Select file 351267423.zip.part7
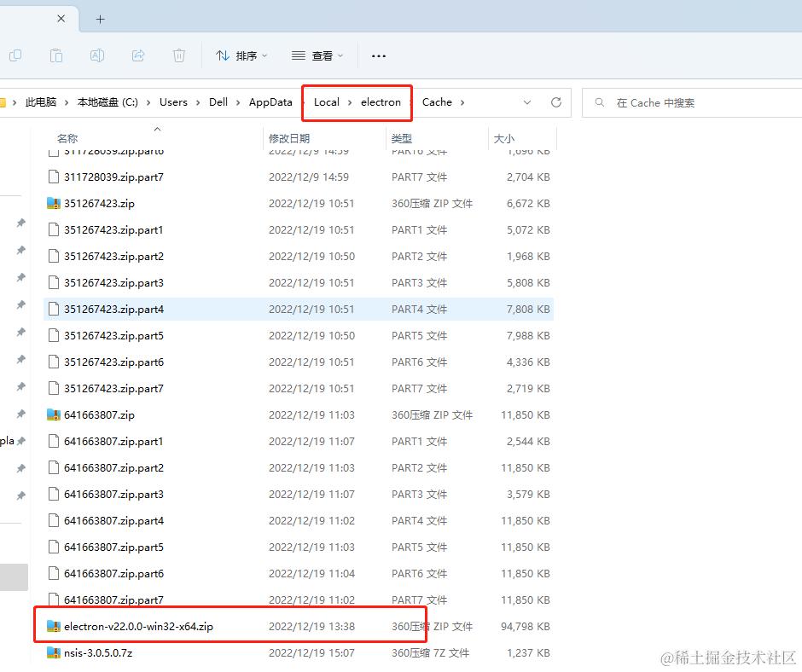The image size is (802, 672). pyautogui.click(x=299, y=388)
